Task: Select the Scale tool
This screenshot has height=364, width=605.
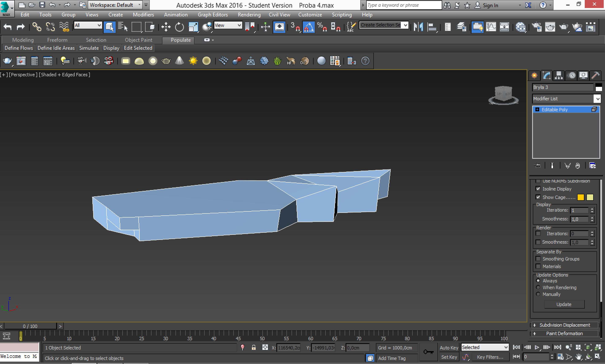Action: pos(193,27)
